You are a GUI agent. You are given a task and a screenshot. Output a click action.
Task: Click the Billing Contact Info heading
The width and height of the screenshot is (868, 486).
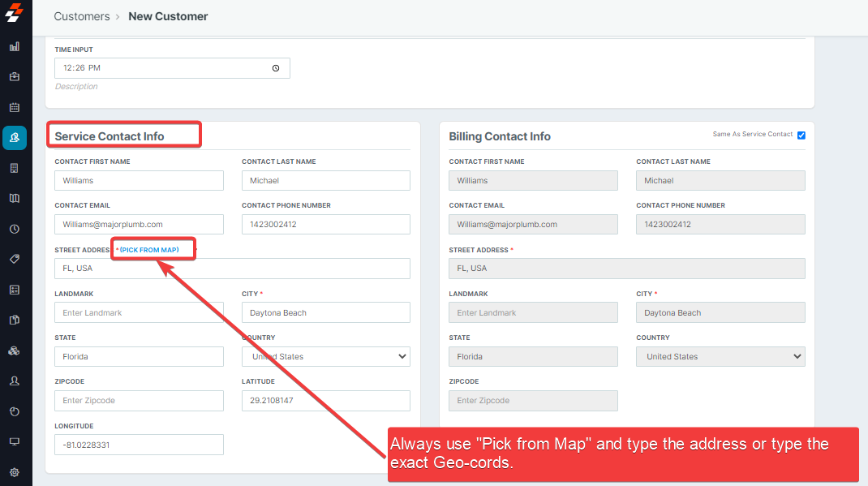tap(500, 136)
